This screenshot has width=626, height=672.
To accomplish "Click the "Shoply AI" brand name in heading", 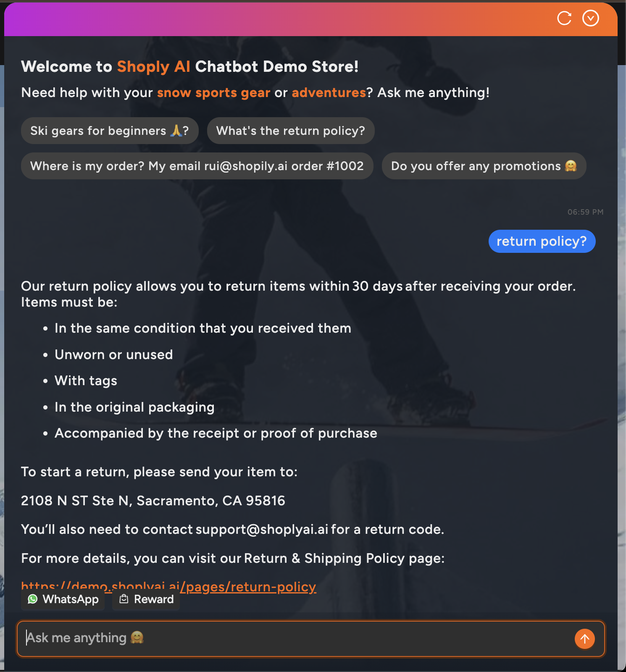I will (153, 67).
